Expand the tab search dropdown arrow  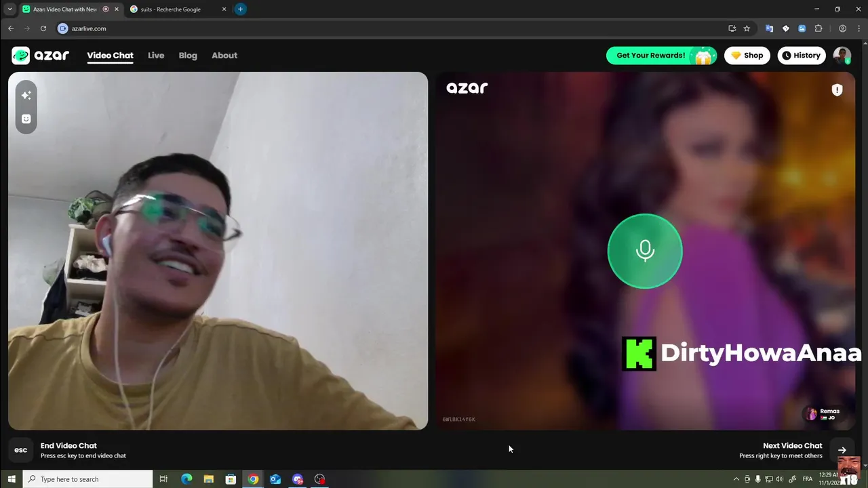coord(9,9)
